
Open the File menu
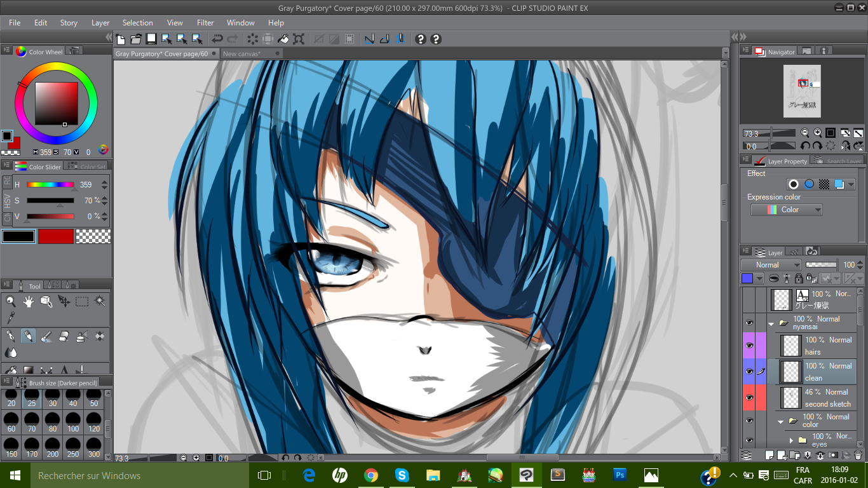(x=15, y=22)
